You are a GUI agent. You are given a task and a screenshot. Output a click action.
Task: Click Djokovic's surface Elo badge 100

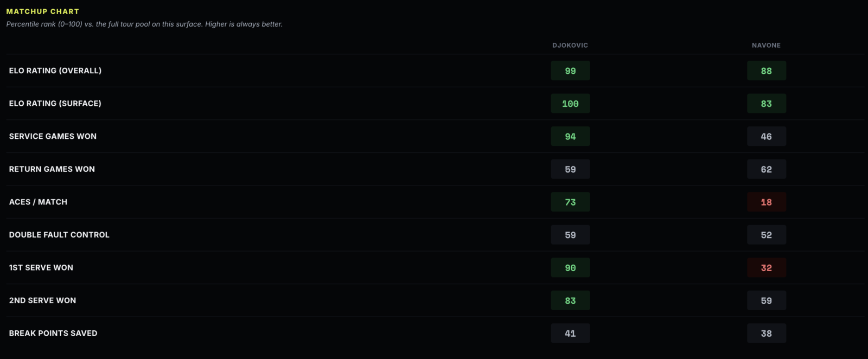point(570,104)
